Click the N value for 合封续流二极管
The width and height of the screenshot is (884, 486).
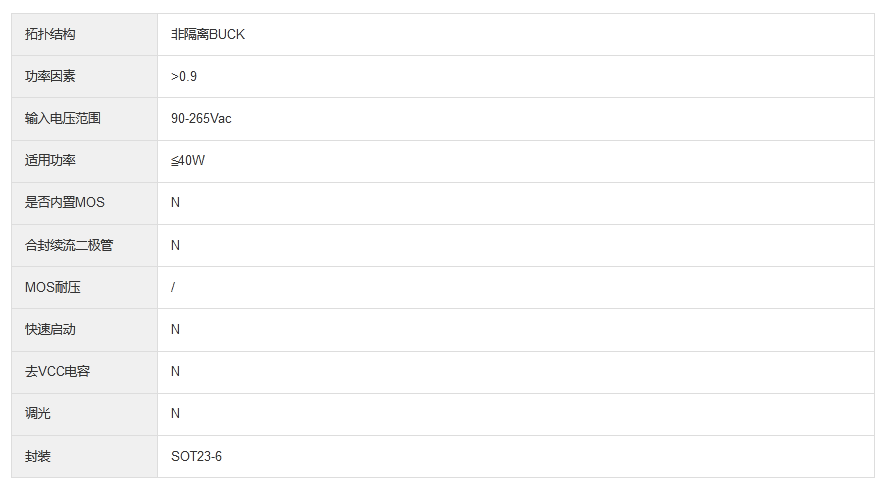coord(176,245)
